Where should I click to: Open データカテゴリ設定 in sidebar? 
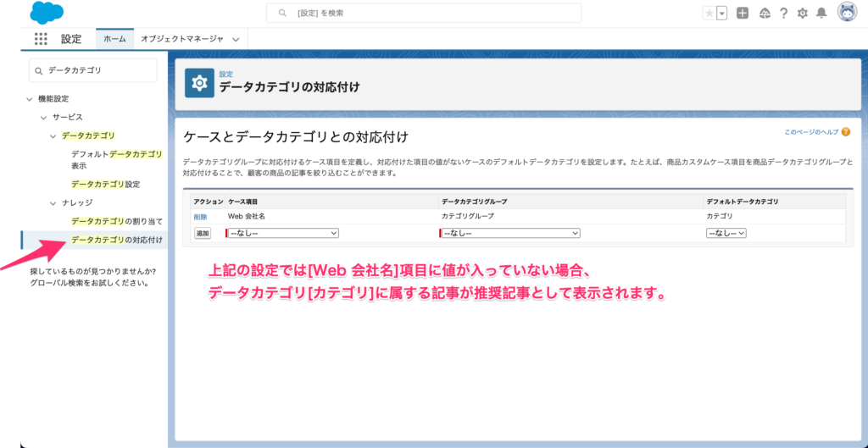tap(105, 184)
